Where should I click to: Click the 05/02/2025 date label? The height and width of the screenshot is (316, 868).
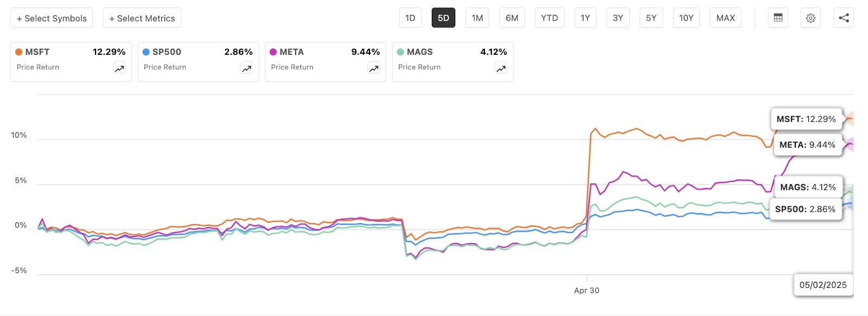coord(823,285)
